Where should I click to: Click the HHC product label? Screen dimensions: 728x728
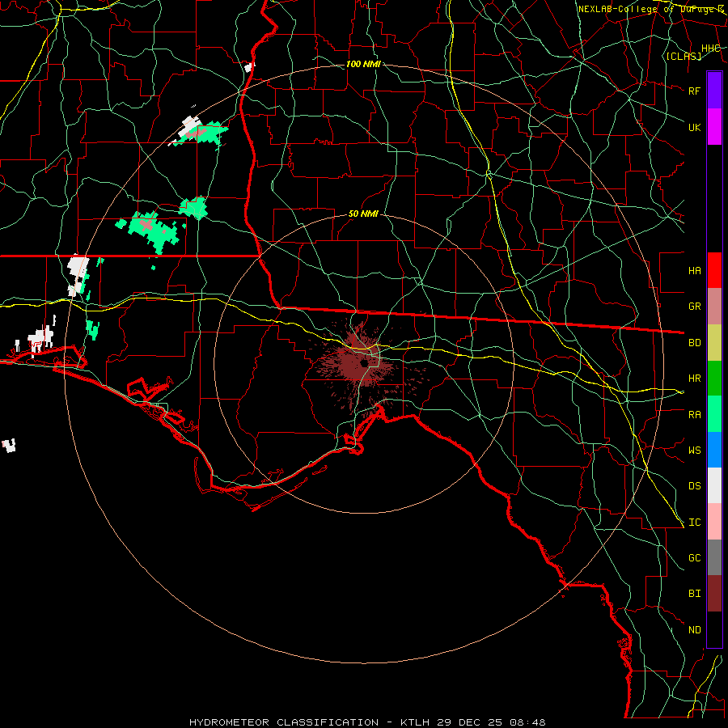pos(710,49)
